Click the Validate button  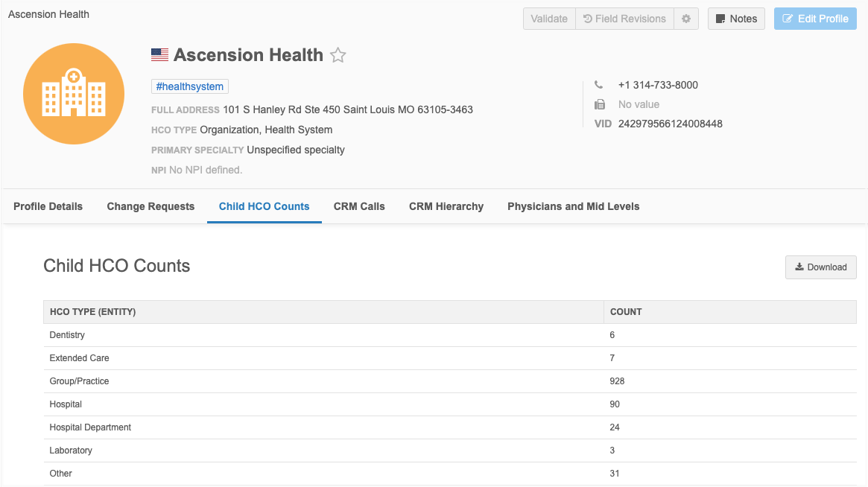click(549, 19)
